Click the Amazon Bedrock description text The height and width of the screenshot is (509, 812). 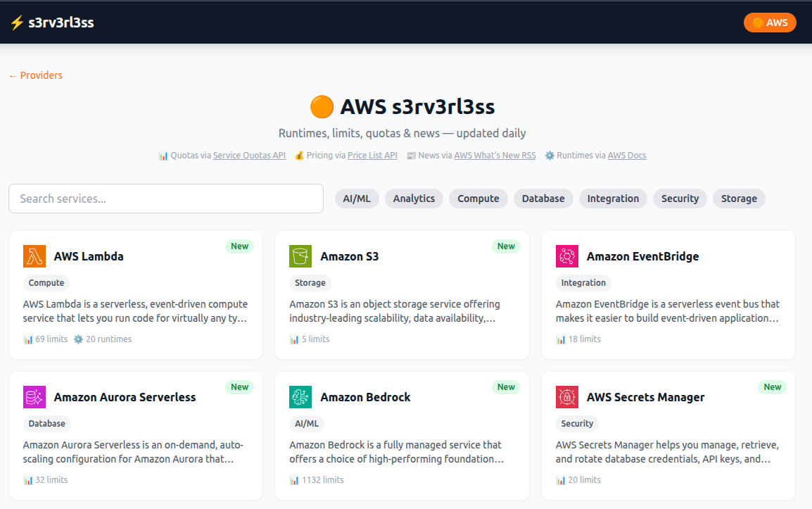tap(397, 452)
